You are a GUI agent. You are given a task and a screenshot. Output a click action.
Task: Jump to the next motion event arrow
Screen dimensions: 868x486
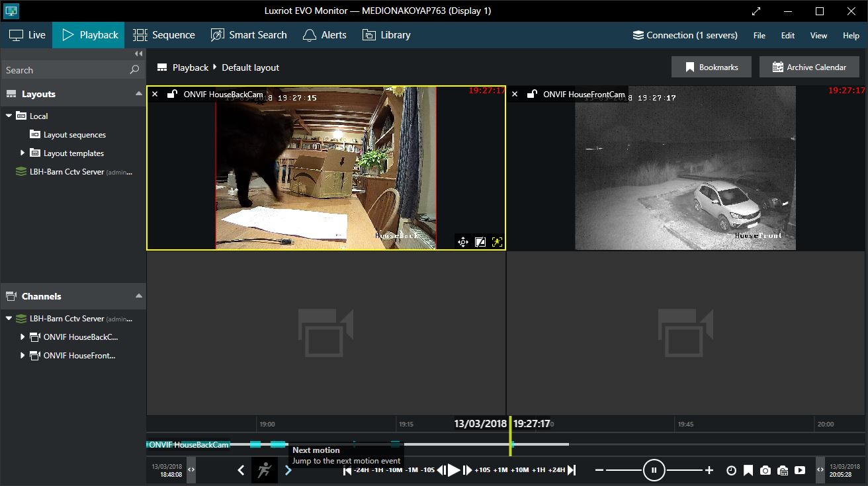(288, 470)
